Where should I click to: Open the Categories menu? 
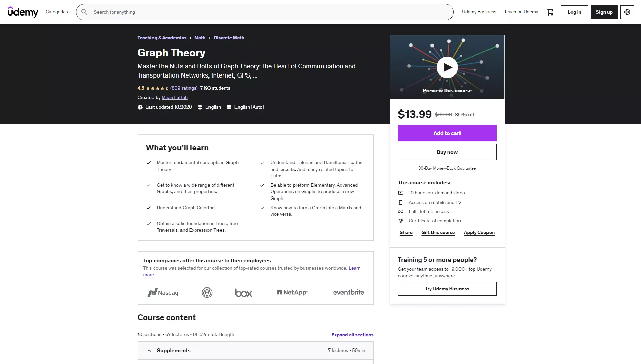pyautogui.click(x=57, y=12)
